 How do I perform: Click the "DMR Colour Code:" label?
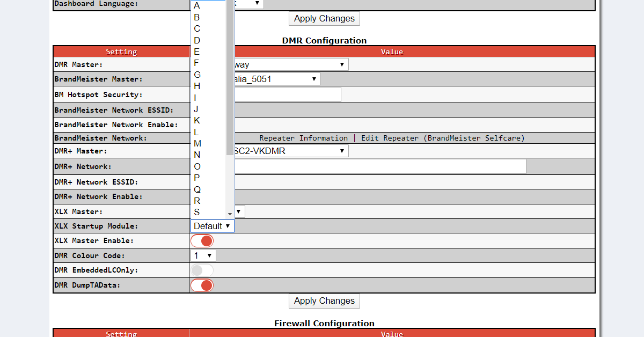[90, 255]
